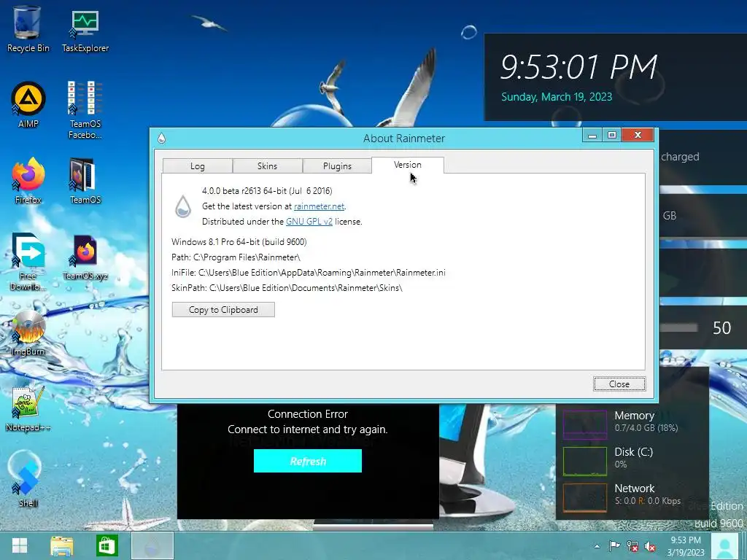Open the muted volume tray icon
This screenshot has width=747, height=560.
coord(650,546)
